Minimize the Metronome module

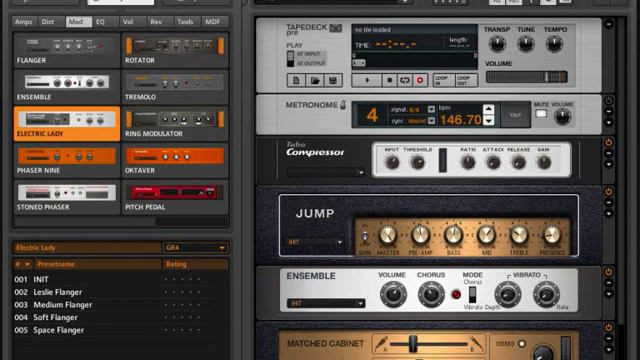(609, 111)
